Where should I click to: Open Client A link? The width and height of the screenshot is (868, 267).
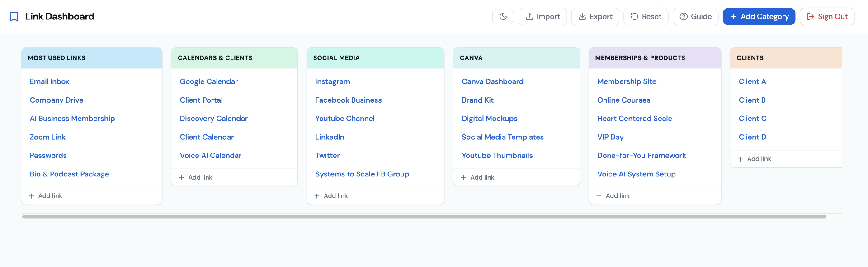[752, 81]
